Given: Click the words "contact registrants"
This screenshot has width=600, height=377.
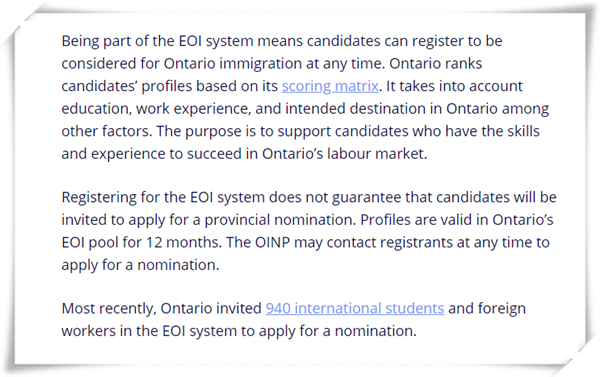Looking at the screenshot, I should click(390, 242).
